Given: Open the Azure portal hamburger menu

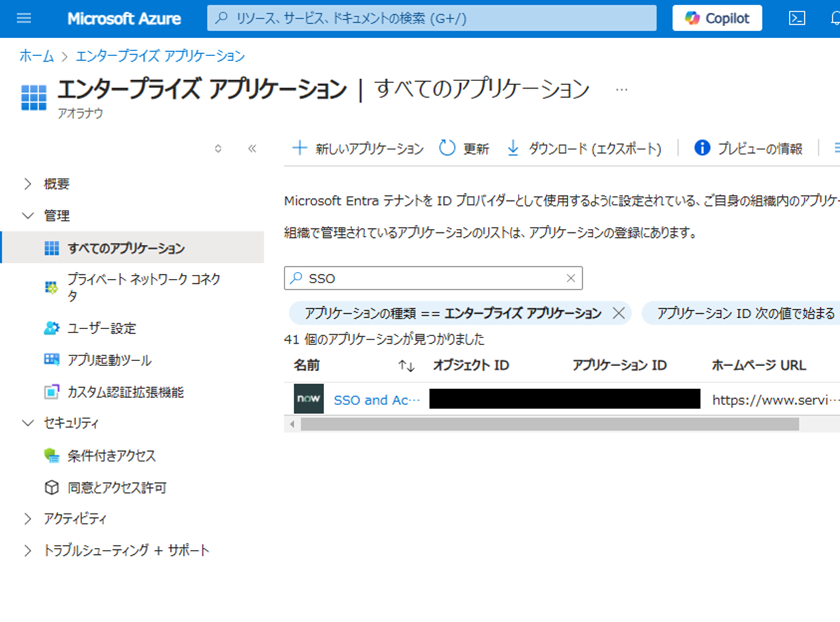Looking at the screenshot, I should (x=24, y=19).
